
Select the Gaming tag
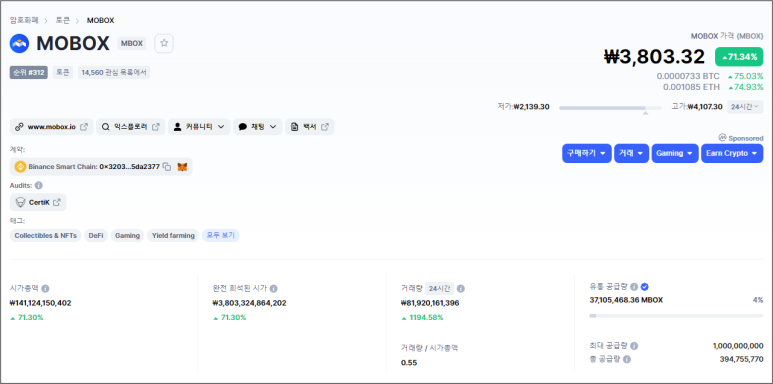(127, 236)
